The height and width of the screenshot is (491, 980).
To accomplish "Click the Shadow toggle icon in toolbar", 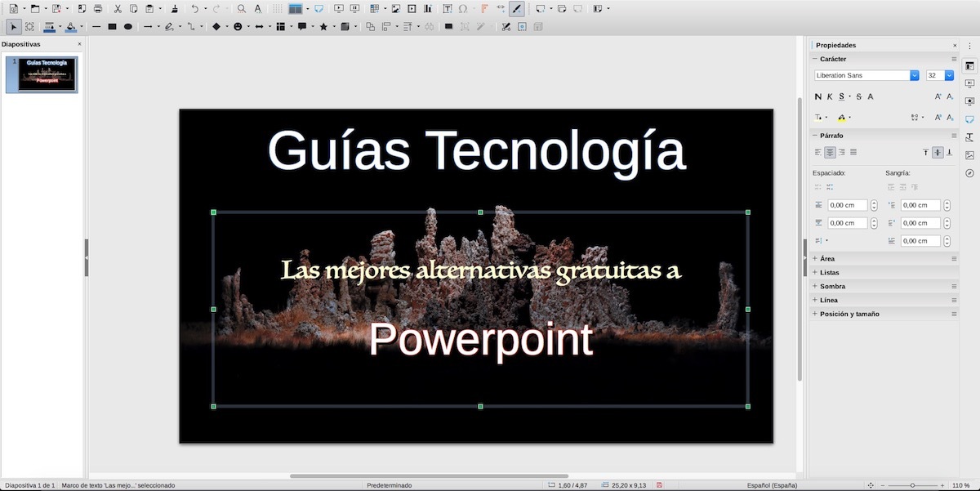I will (448, 27).
